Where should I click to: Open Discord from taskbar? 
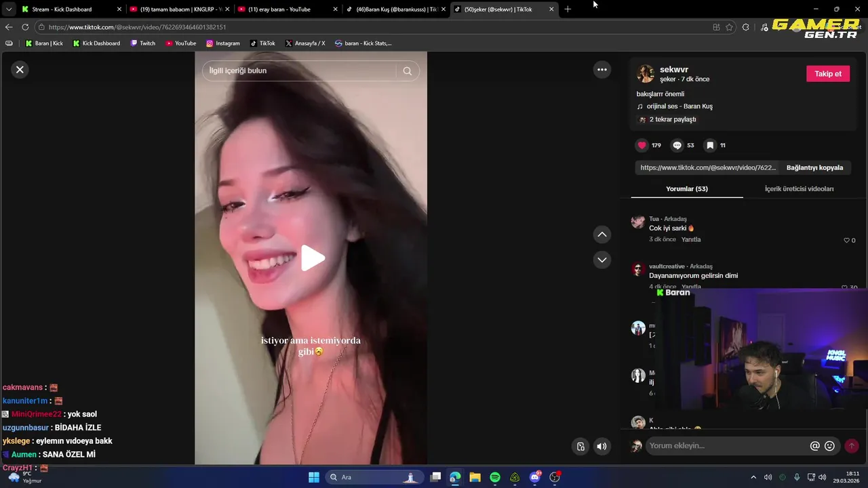click(535, 477)
